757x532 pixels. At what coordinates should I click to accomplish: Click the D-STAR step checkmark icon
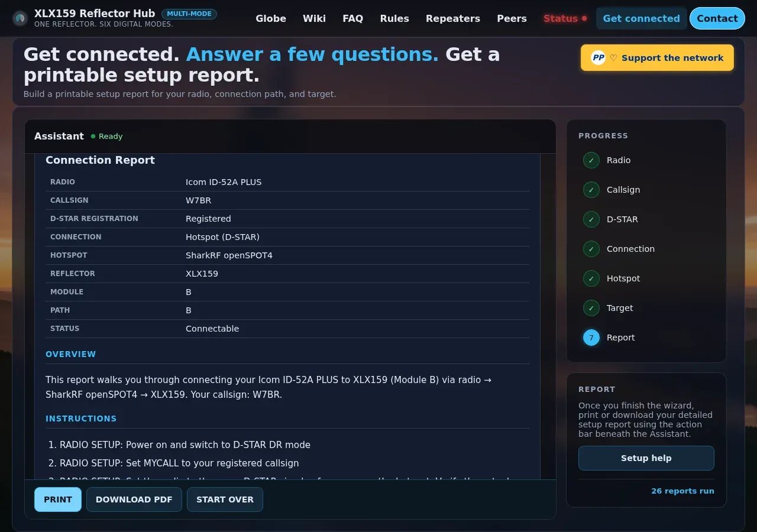pyautogui.click(x=591, y=219)
